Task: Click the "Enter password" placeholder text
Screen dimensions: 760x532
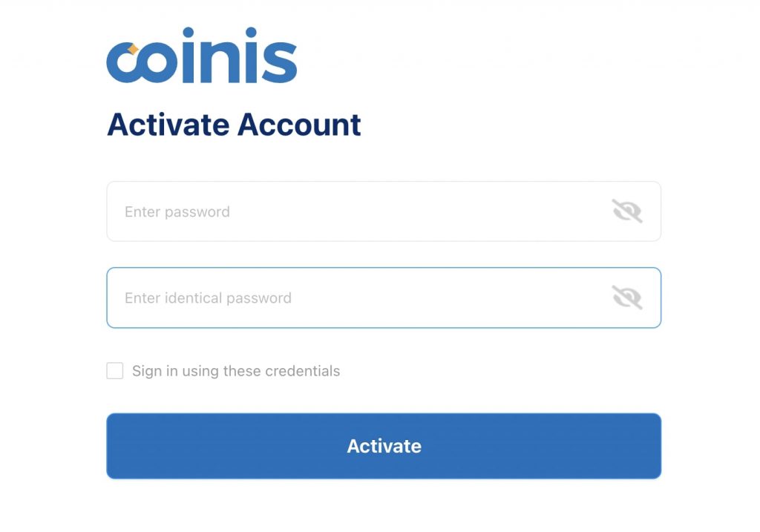Action: point(177,211)
